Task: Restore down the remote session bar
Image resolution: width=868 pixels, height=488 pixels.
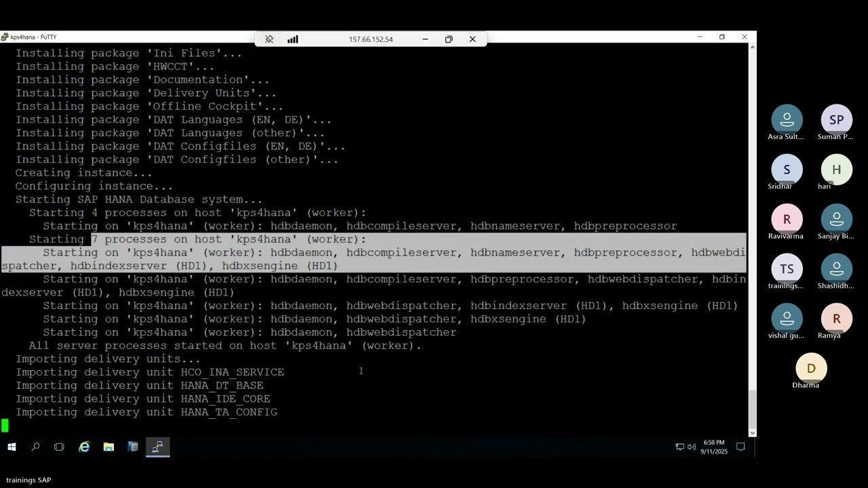Action: coord(449,39)
